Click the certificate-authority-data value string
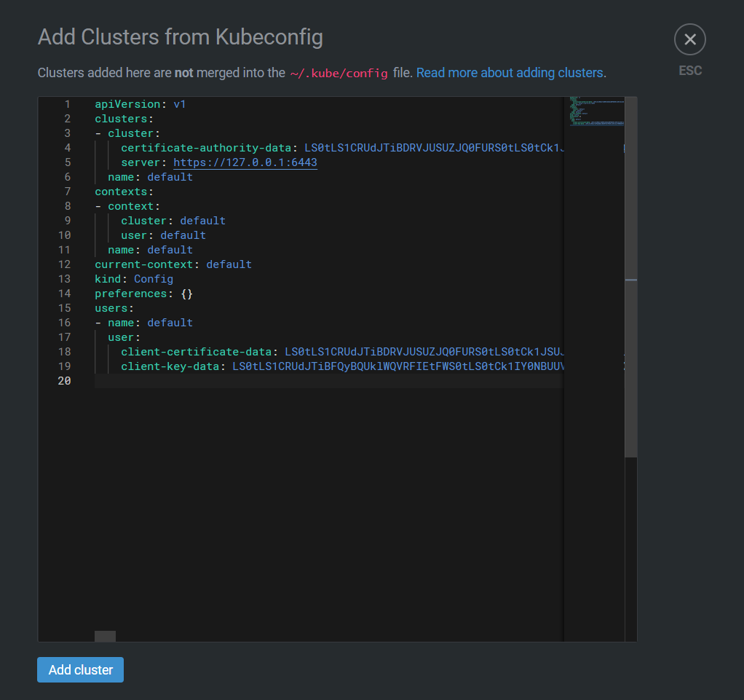Screen dimensions: 744x700 [x=433, y=148]
